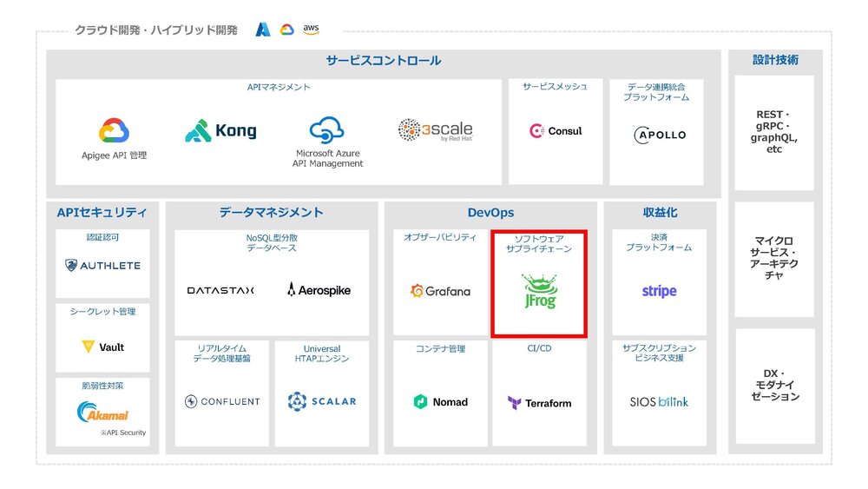Select the Microsoft Azure API Management icon
The width and height of the screenshot is (868, 489).
(x=327, y=130)
